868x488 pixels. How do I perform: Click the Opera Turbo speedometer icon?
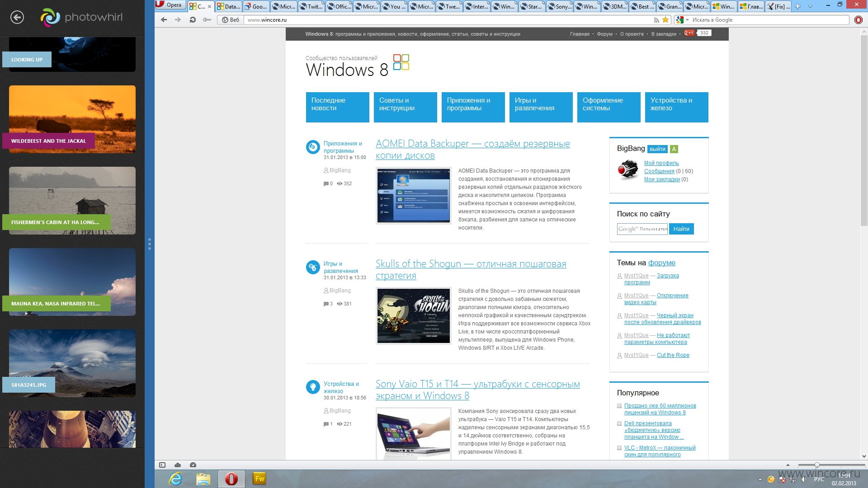click(x=193, y=465)
